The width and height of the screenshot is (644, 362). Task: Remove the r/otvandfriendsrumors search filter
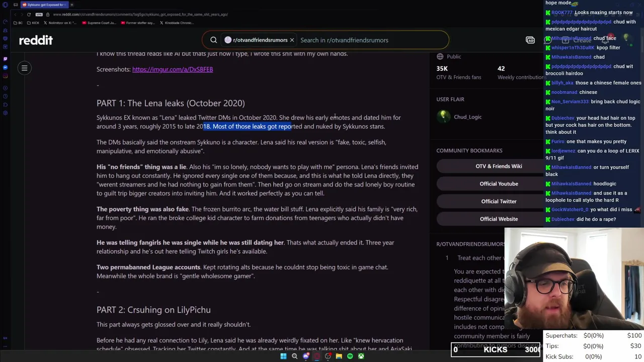point(292,40)
